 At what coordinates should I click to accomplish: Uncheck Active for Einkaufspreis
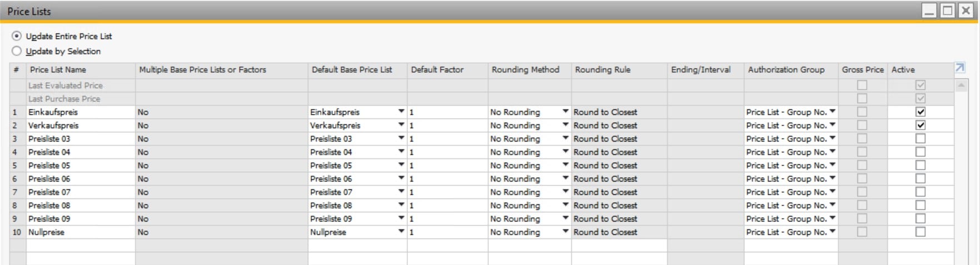coord(921,112)
